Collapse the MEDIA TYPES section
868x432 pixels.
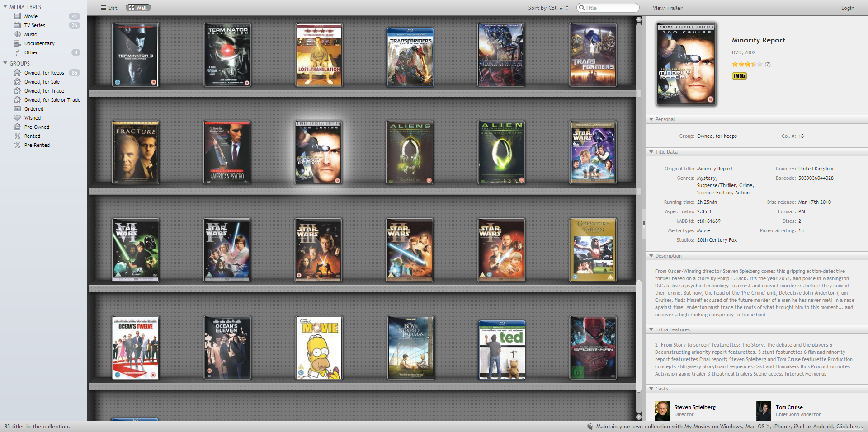click(x=5, y=7)
